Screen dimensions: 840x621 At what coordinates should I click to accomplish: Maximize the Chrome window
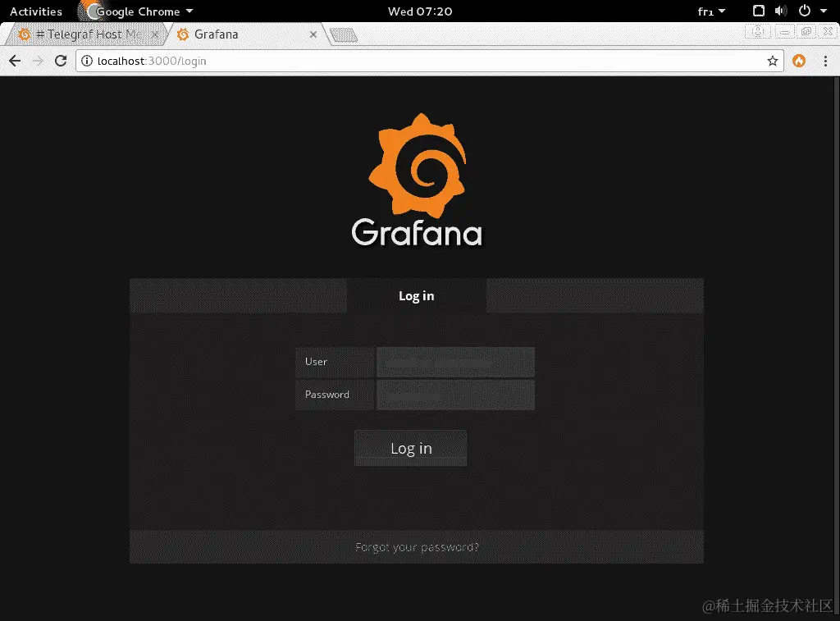coord(806,32)
